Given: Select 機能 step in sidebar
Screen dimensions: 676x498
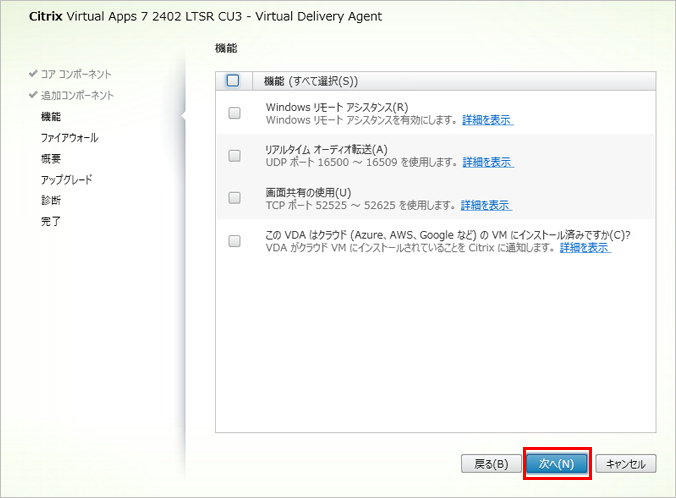Looking at the screenshot, I should (51, 116).
